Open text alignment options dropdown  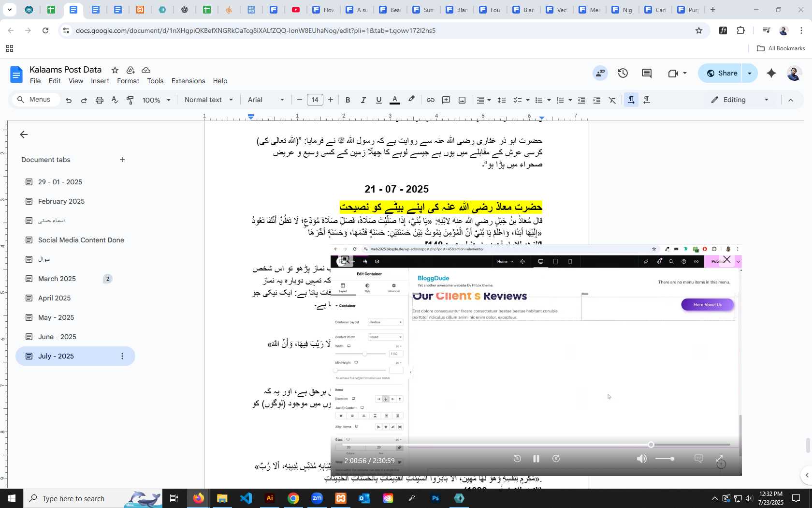[484, 100]
